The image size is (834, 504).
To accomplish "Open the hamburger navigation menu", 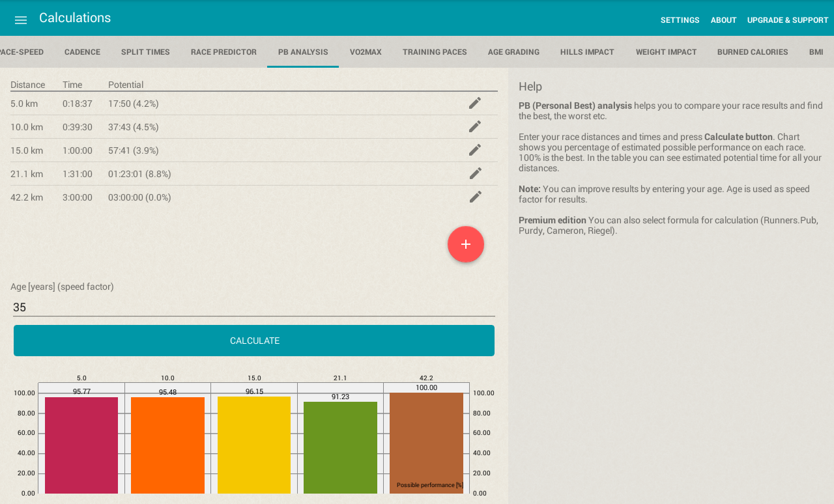I will pyautogui.click(x=21, y=20).
